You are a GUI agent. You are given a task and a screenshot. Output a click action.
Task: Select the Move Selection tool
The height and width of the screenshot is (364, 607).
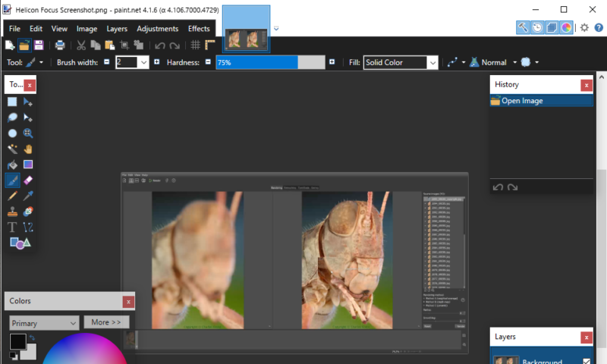28,118
